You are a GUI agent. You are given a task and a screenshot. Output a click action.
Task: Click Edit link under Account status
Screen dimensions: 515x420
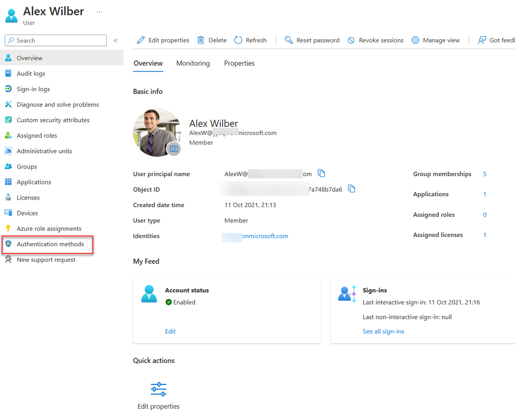tap(170, 331)
